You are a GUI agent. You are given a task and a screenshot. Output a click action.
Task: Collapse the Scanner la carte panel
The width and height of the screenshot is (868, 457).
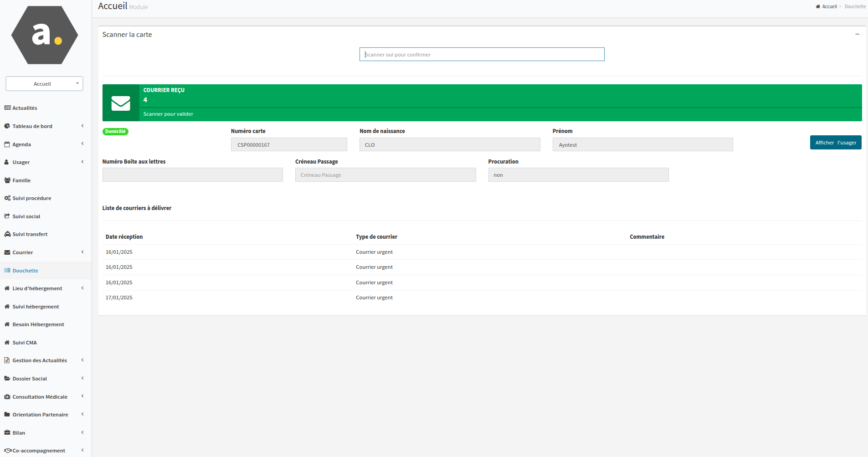(858, 34)
